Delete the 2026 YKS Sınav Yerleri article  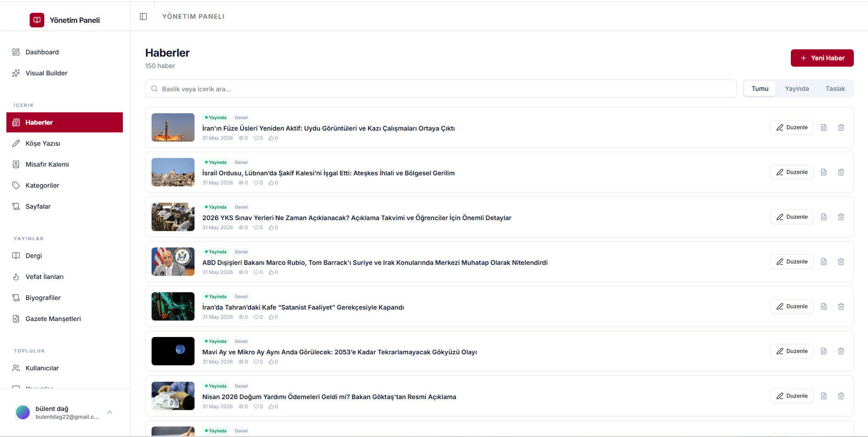click(x=841, y=217)
